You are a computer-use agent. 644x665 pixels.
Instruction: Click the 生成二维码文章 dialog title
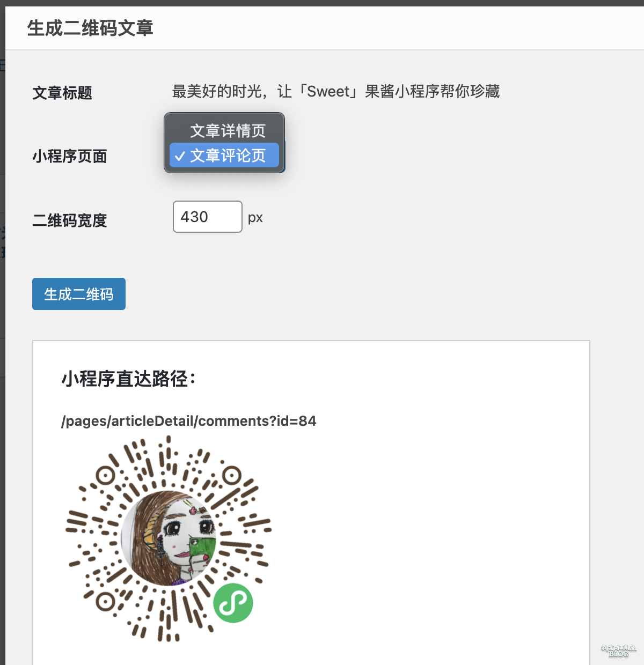pos(90,28)
